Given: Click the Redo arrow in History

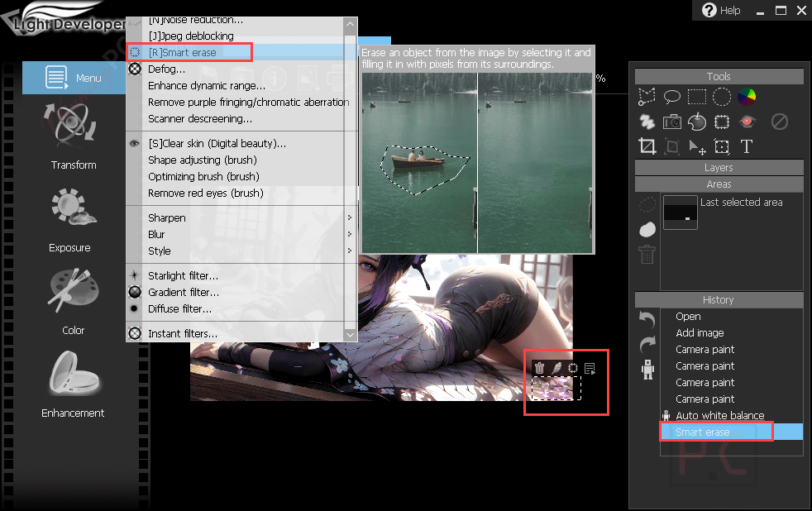Looking at the screenshot, I should (x=647, y=344).
